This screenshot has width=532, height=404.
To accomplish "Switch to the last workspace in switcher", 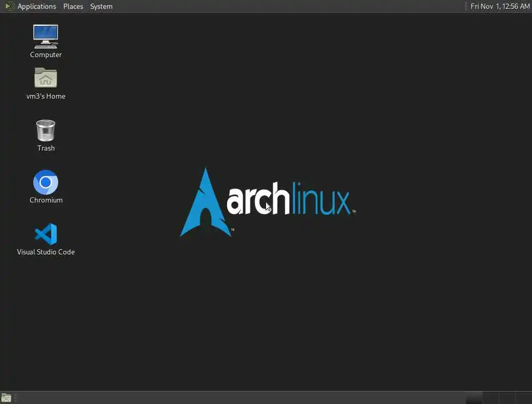I will click(x=524, y=398).
